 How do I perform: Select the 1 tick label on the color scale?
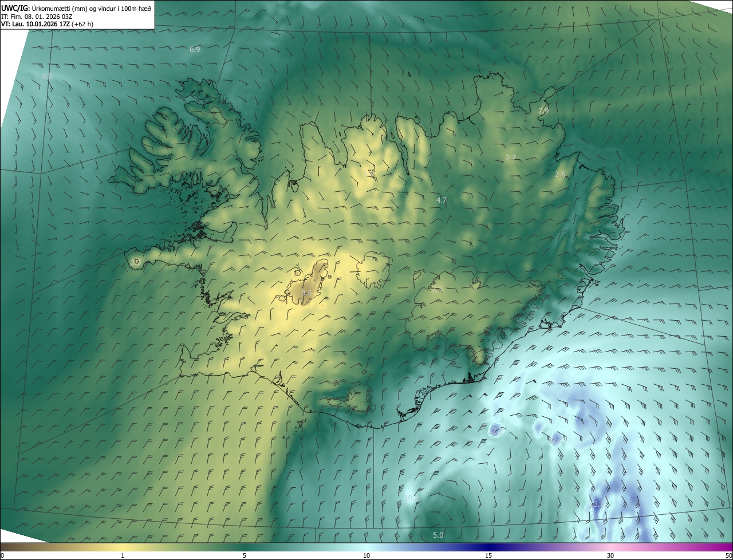pos(123,556)
